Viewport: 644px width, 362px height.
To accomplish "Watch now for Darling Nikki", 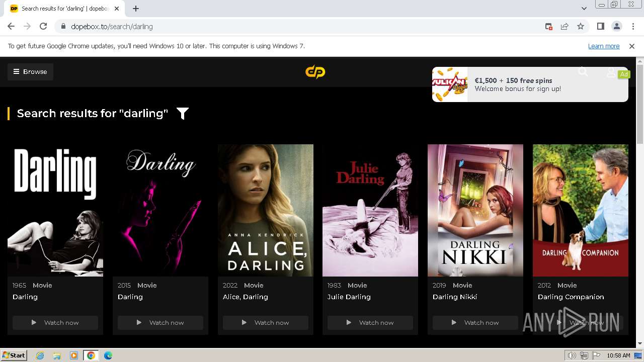I will (x=475, y=323).
